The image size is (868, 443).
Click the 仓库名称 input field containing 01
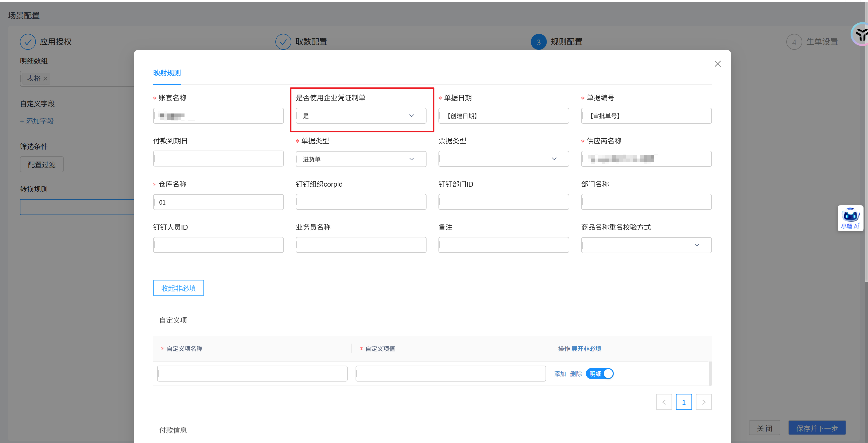218,202
